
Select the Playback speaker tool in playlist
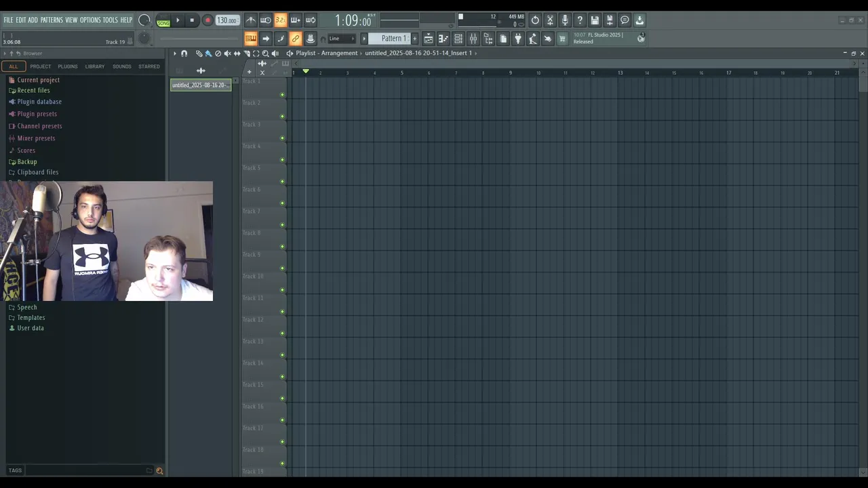tap(275, 53)
